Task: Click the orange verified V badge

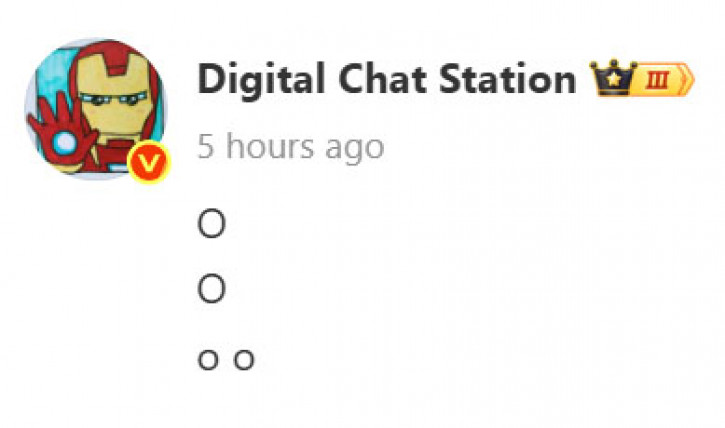Action: click(x=149, y=163)
